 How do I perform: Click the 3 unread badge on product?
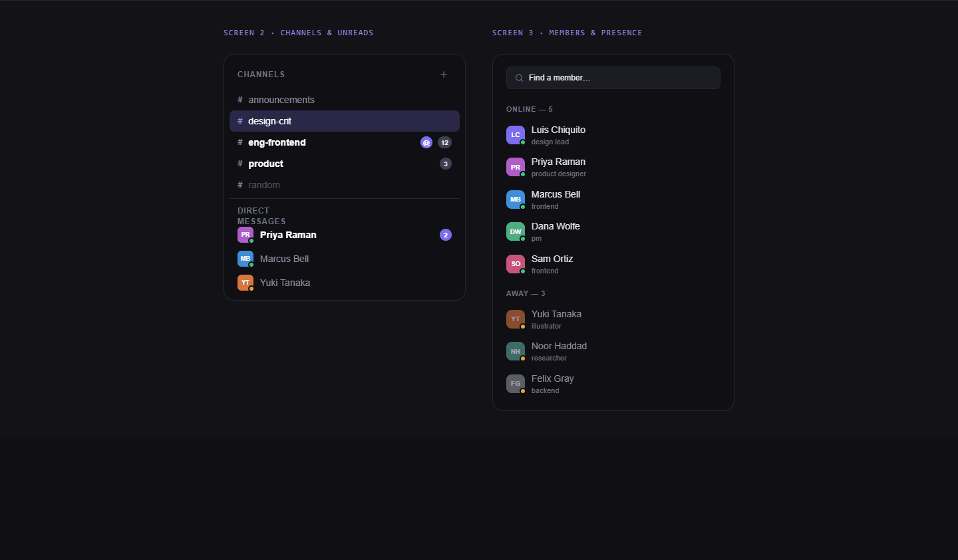[446, 164]
